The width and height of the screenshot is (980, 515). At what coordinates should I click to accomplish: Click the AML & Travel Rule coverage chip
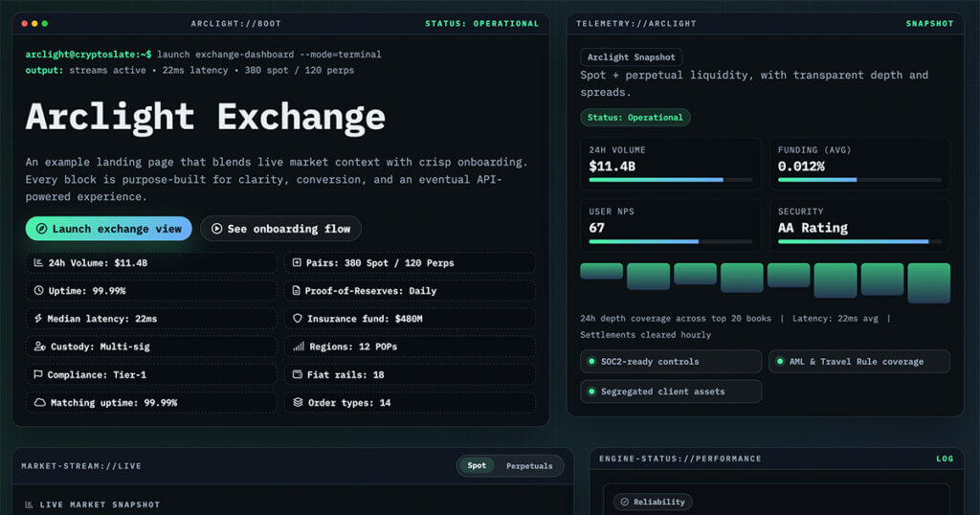pyautogui.click(x=859, y=361)
